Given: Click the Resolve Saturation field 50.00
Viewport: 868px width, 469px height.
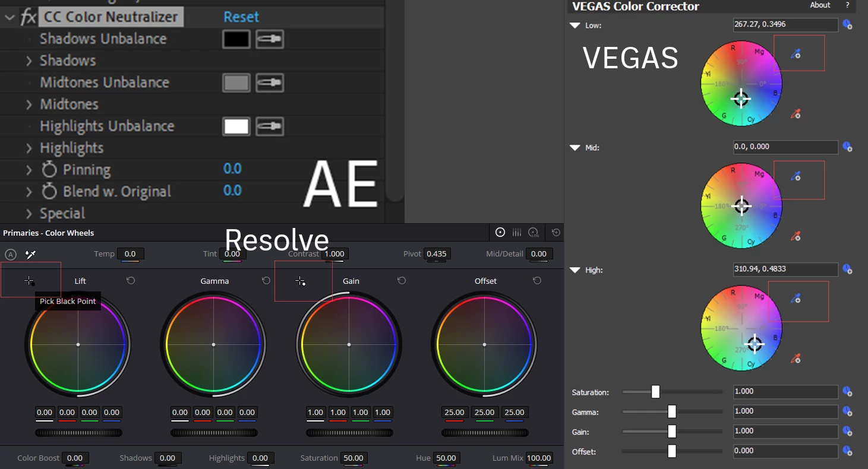Looking at the screenshot, I should [x=353, y=458].
